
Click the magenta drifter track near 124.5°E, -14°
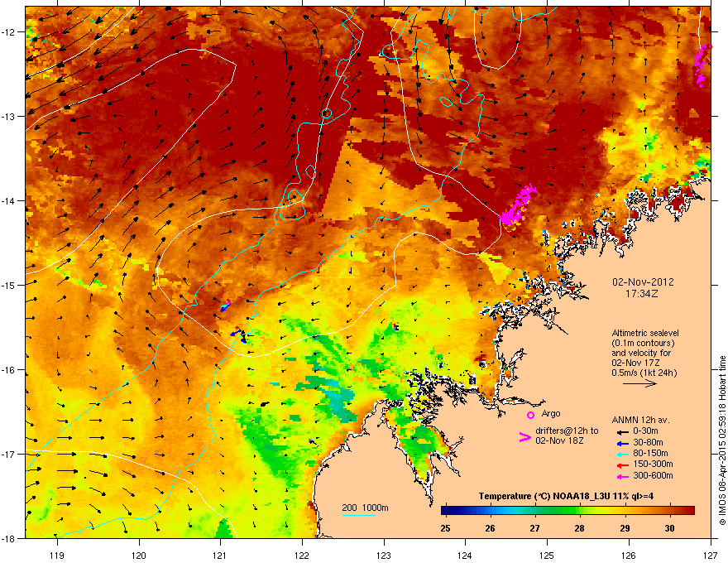tap(518, 205)
